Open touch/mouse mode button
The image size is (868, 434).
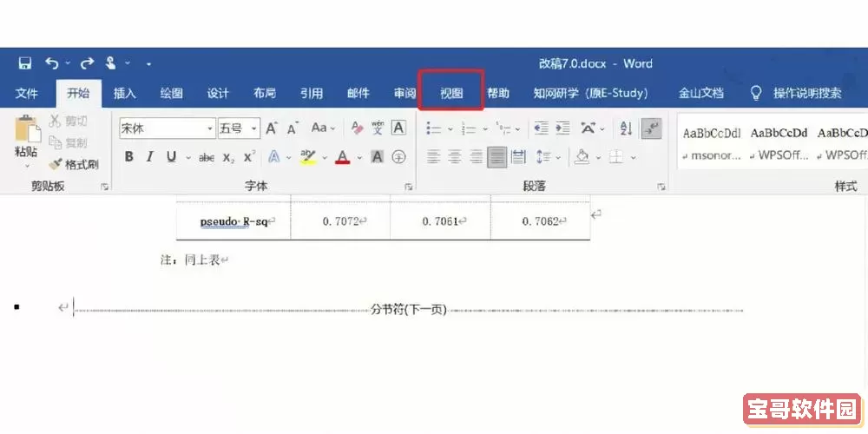coord(111,63)
